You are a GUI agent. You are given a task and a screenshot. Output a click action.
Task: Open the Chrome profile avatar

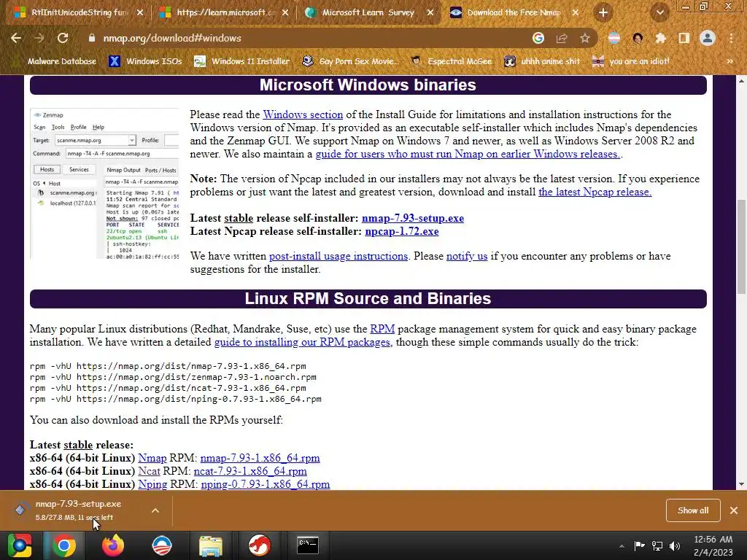pos(708,38)
